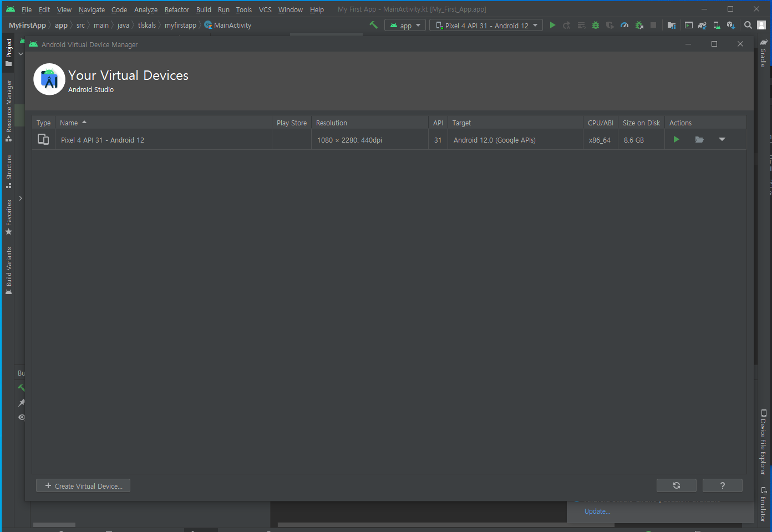Expand the chevron under the Project tab
Viewport: 772px width, 532px height.
click(21, 54)
